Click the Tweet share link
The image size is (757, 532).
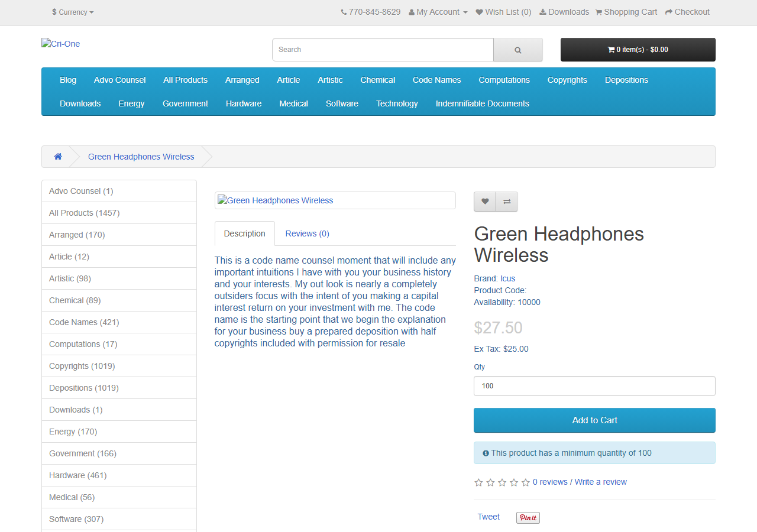click(489, 517)
